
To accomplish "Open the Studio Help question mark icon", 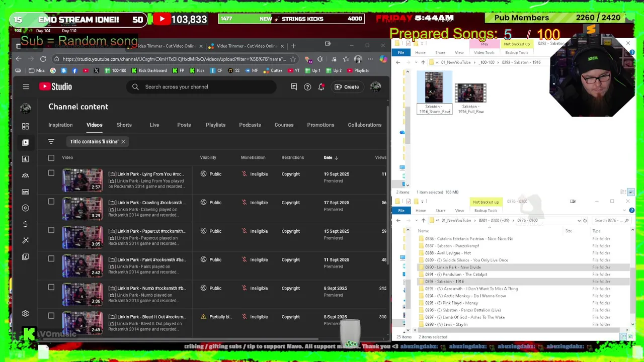I will coord(307,87).
